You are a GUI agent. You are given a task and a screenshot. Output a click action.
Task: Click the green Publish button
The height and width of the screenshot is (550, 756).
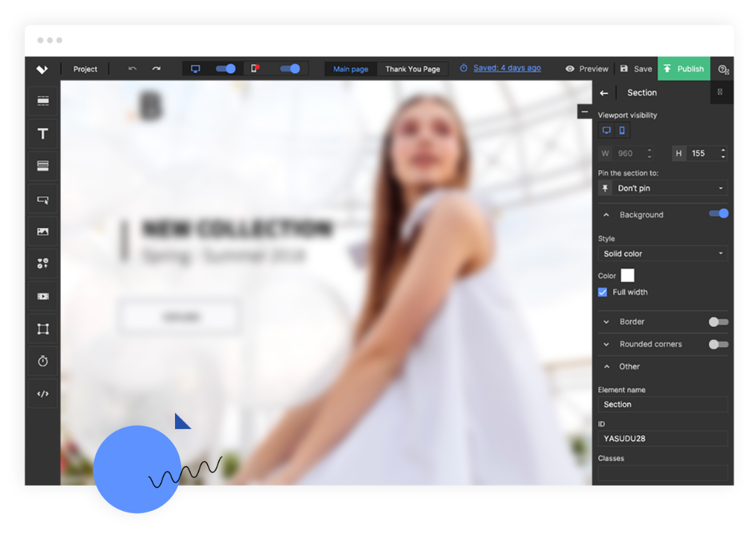684,69
